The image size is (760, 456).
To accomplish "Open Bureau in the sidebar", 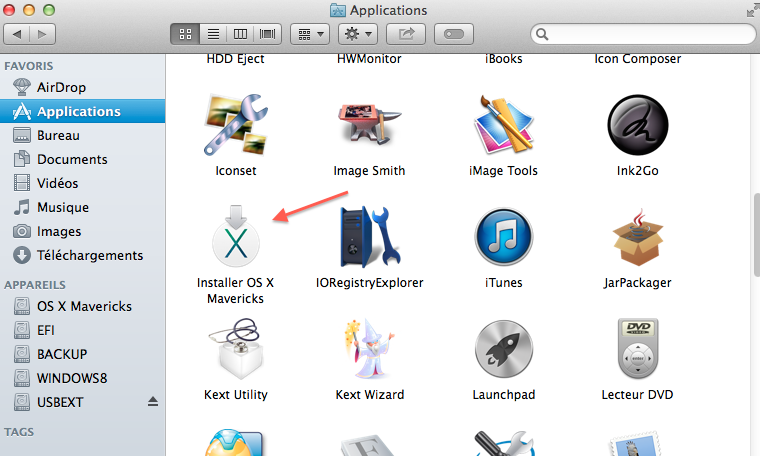I will click(82, 135).
